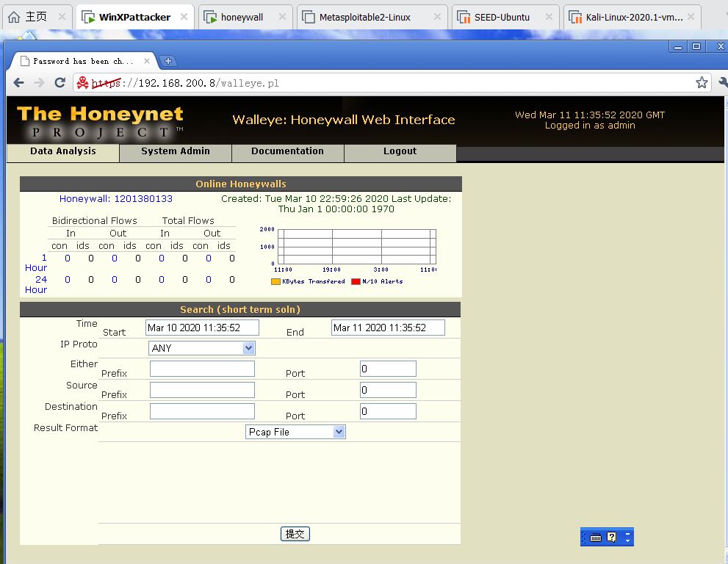
Task: Open 1 Hour total flows Out con count
Action: 209,258
